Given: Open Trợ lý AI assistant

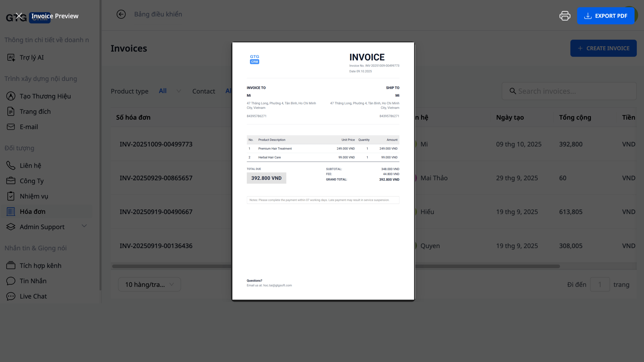Looking at the screenshot, I should 32,58.
